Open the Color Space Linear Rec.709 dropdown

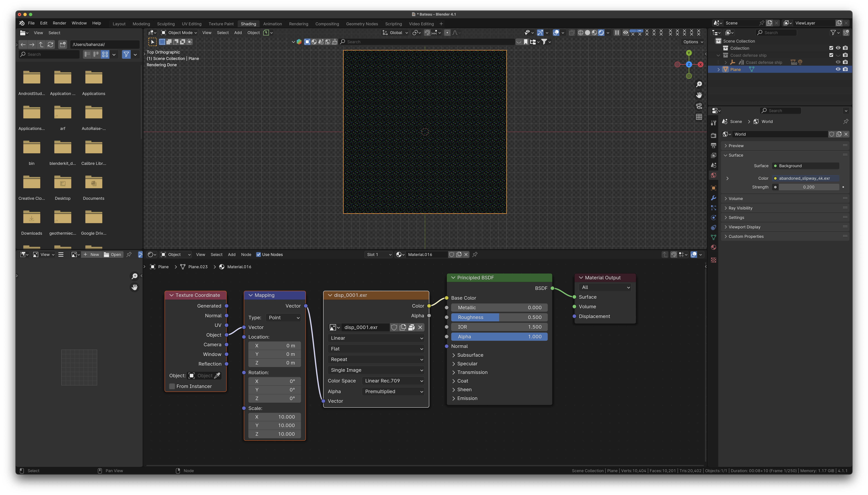point(393,381)
